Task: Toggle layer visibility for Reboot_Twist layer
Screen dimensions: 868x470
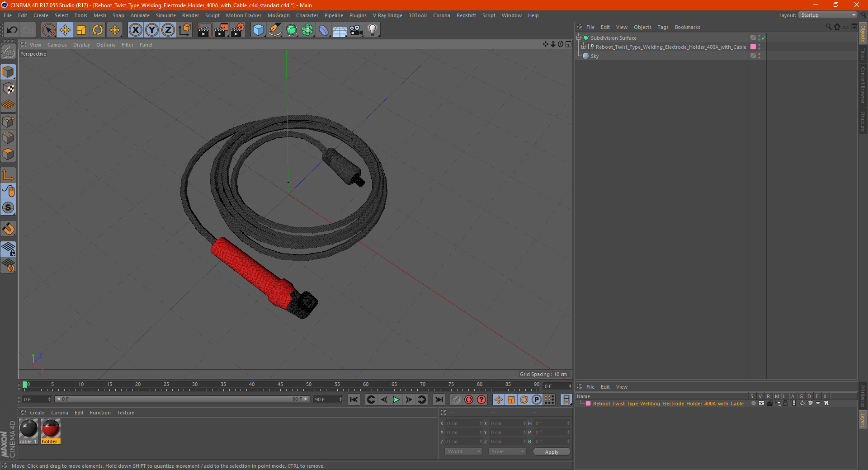Action: (761, 403)
